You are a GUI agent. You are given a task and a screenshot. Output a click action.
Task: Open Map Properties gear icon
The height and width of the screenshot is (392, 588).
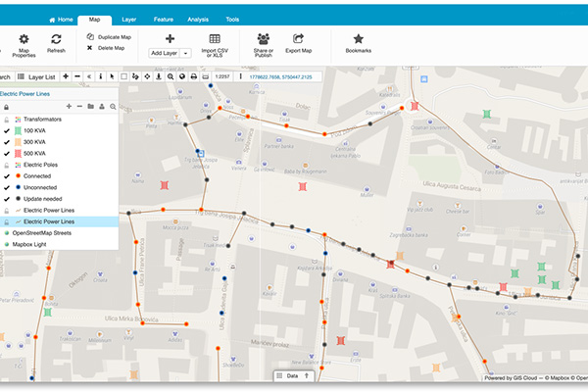coord(24,39)
